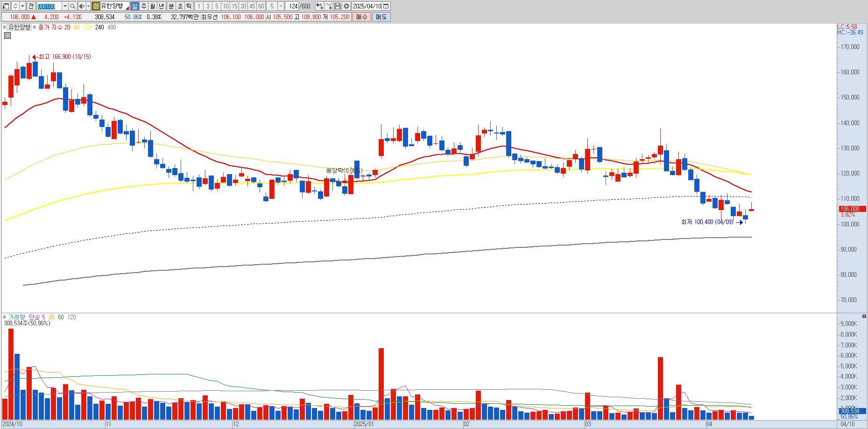Screen dimensions: 868x429
Task: Click the red 20 moving average legend
Action: (x=67, y=28)
